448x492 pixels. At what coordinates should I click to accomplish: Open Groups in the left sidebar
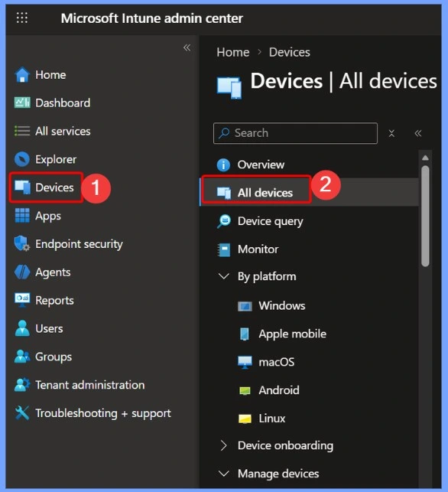click(54, 357)
